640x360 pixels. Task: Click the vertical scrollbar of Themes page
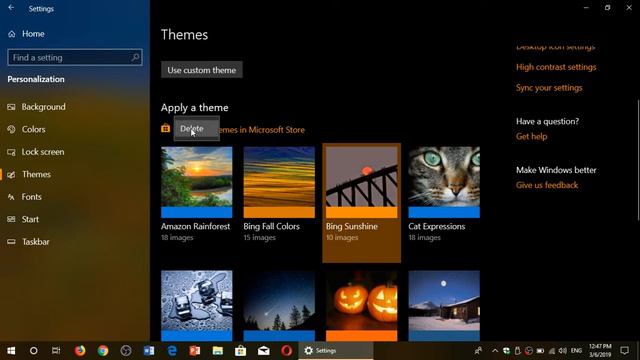638,160
